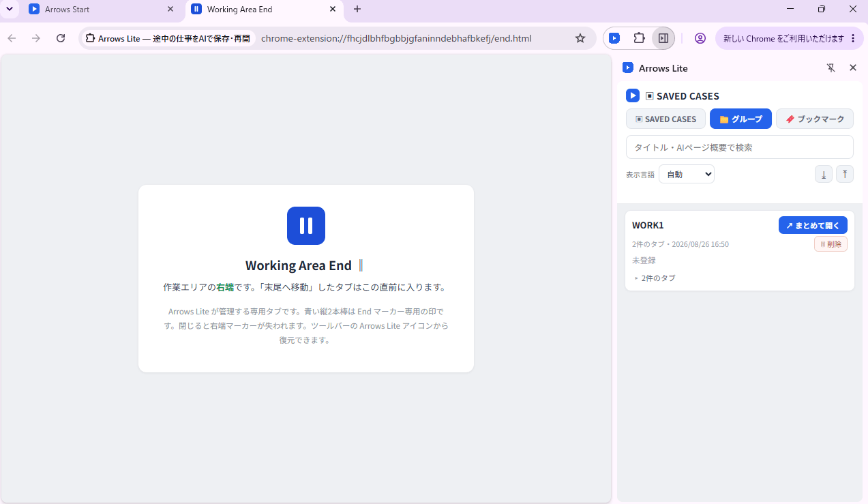Go forward in browser history
Viewport: 868px width, 504px height.
(x=36, y=38)
